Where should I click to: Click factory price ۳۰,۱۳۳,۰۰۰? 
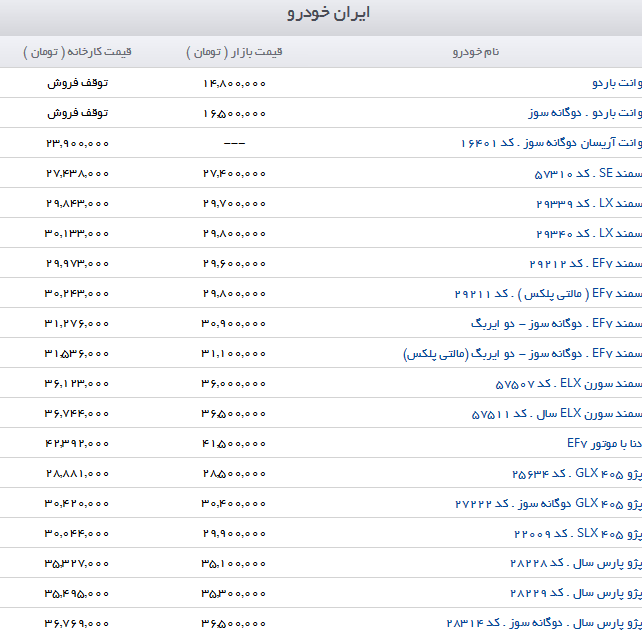click(77, 233)
